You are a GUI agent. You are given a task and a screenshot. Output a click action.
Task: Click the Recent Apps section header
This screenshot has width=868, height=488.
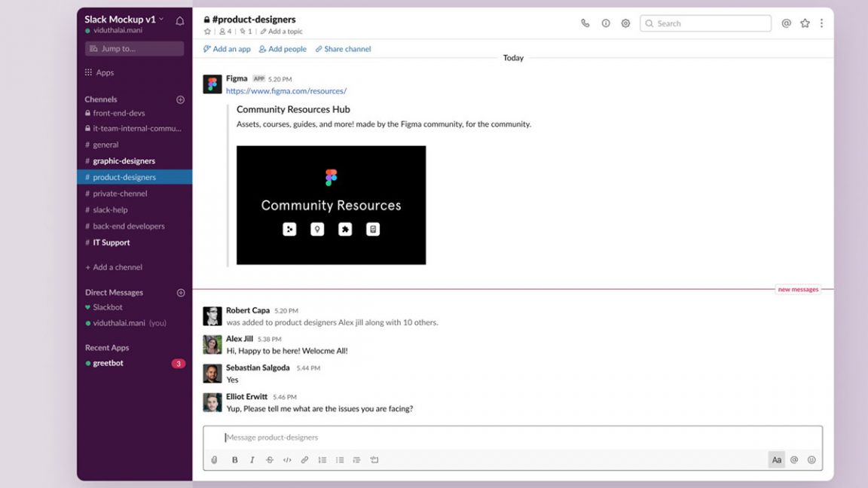coord(107,348)
